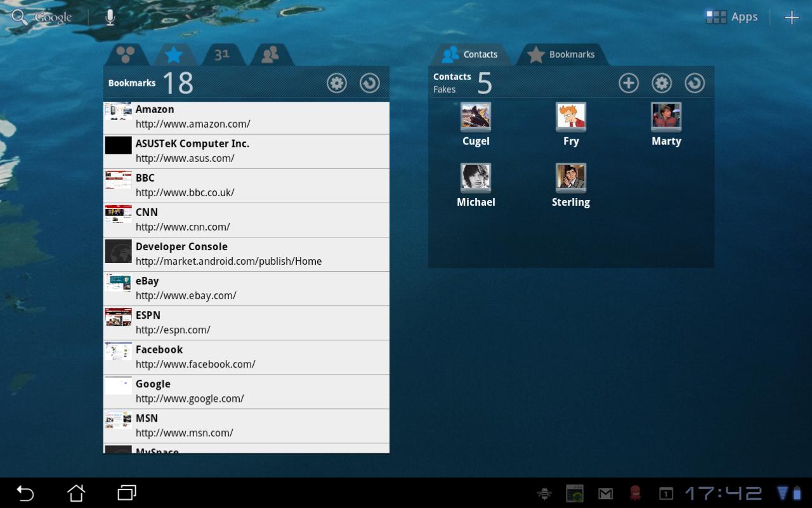Tap the Developer Console globe thumbnail
Image resolution: width=812 pixels, height=508 pixels.
tap(118, 251)
